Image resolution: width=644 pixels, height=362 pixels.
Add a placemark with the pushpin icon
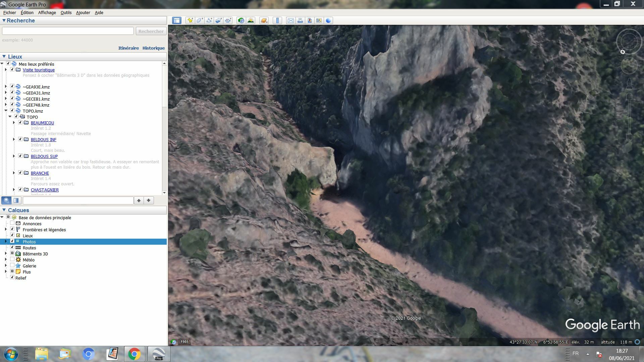[190, 20]
